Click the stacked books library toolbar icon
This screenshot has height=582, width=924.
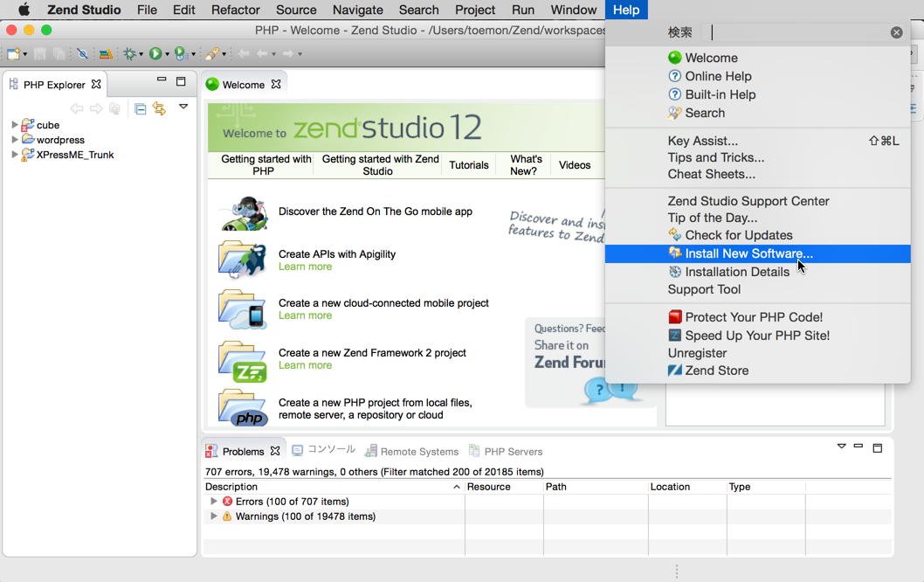(x=106, y=54)
